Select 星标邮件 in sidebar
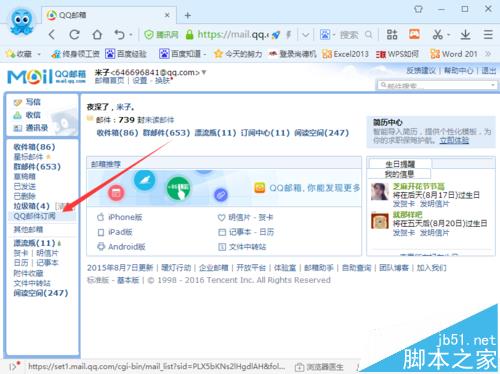Viewport: 500px width, 374px height. click(x=28, y=157)
